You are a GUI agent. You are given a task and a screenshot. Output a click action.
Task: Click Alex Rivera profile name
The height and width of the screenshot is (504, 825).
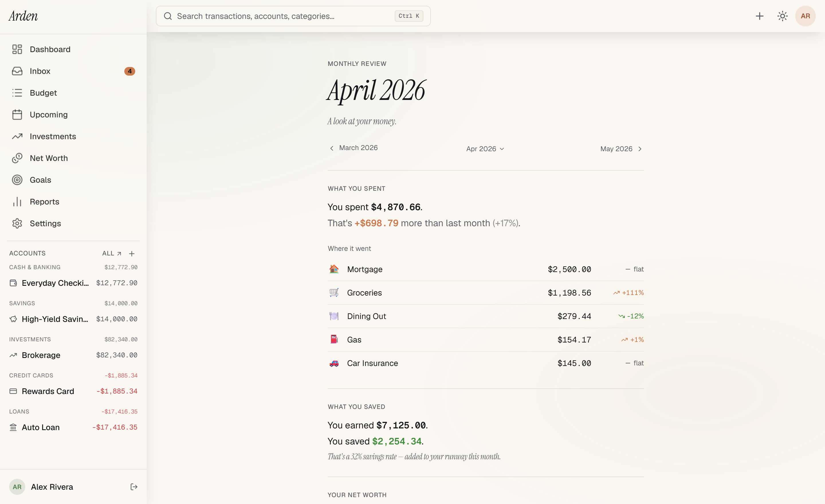52,487
